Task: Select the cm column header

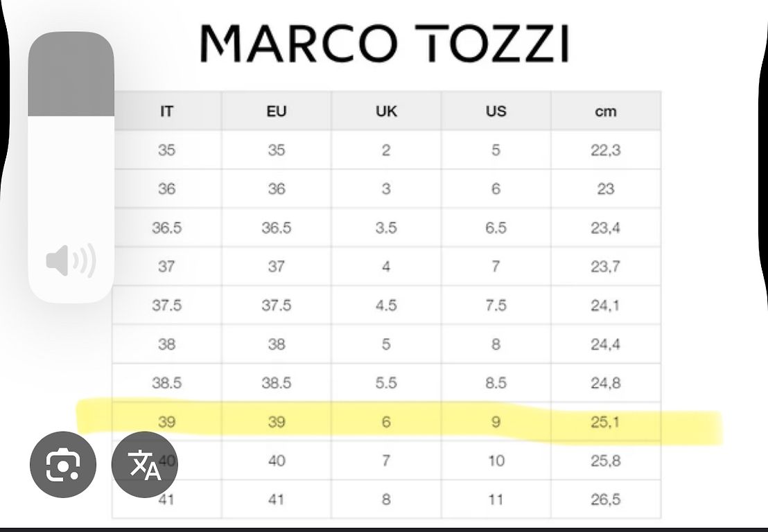Action: click(605, 111)
